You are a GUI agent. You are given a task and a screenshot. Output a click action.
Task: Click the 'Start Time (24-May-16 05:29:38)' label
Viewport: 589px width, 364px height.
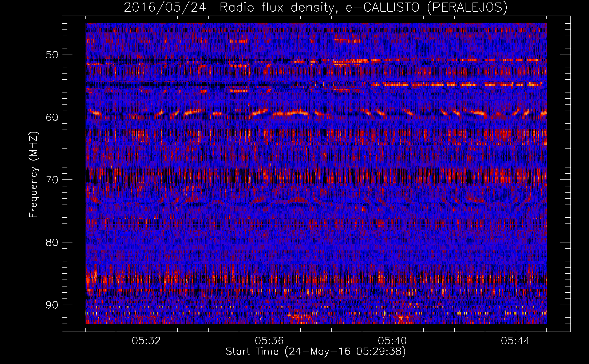click(x=316, y=352)
